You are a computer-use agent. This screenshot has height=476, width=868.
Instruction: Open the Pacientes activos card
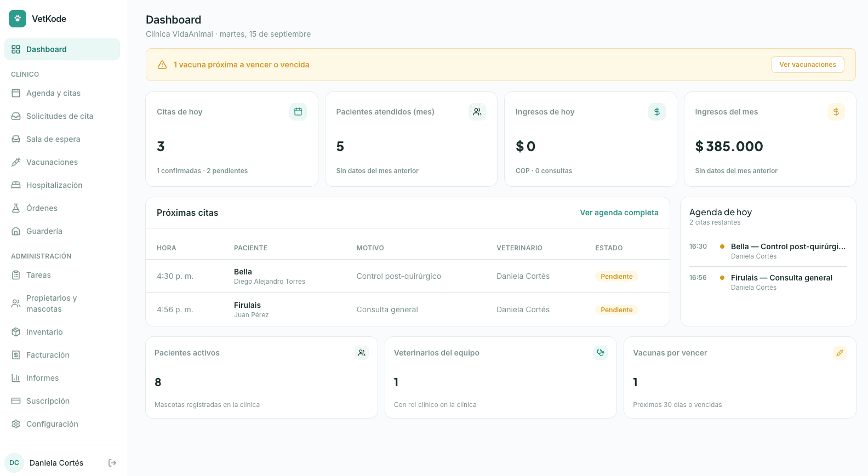pyautogui.click(x=261, y=377)
